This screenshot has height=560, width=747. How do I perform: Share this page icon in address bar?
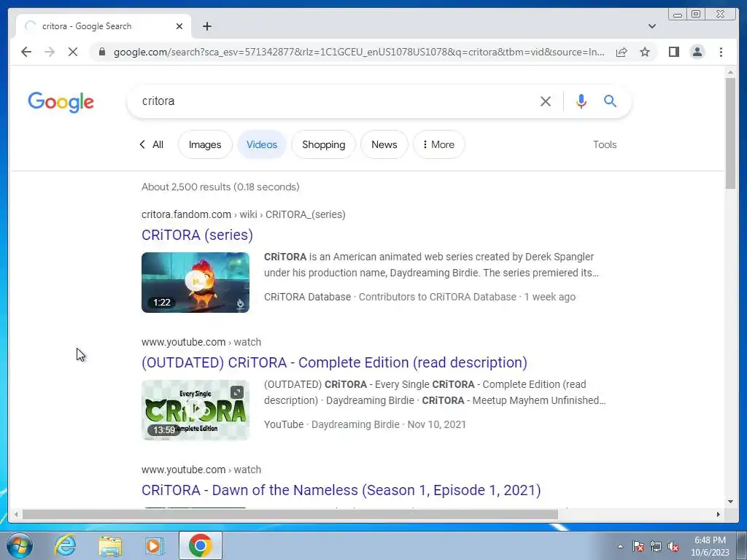(x=622, y=52)
